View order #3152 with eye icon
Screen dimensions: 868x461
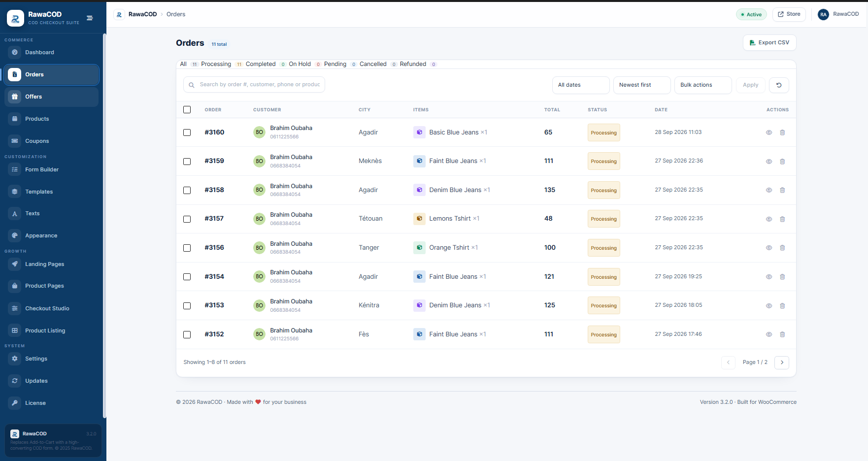769,334
